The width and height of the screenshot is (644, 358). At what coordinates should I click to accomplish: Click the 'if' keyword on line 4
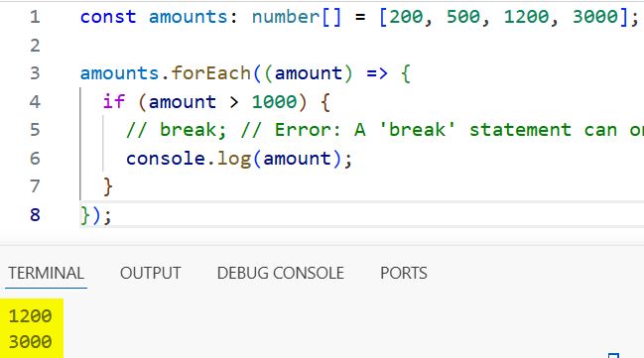point(114,101)
